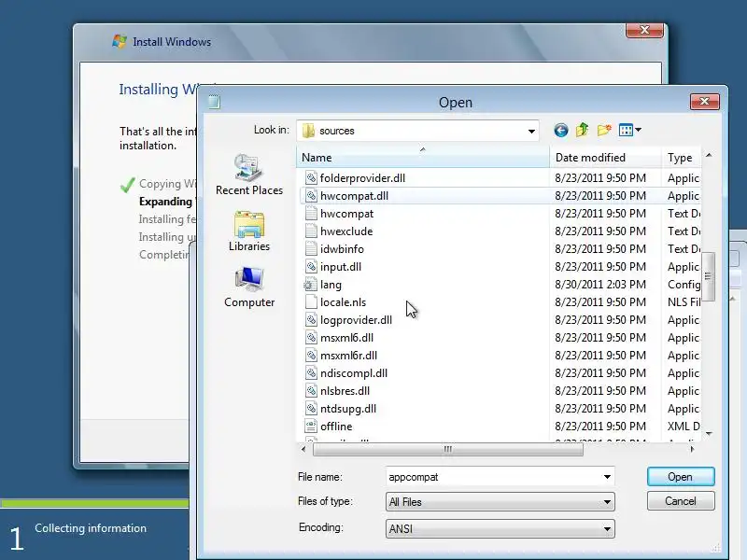This screenshot has width=747, height=560.
Task: Sort files by Date modified column
Action: (605, 158)
